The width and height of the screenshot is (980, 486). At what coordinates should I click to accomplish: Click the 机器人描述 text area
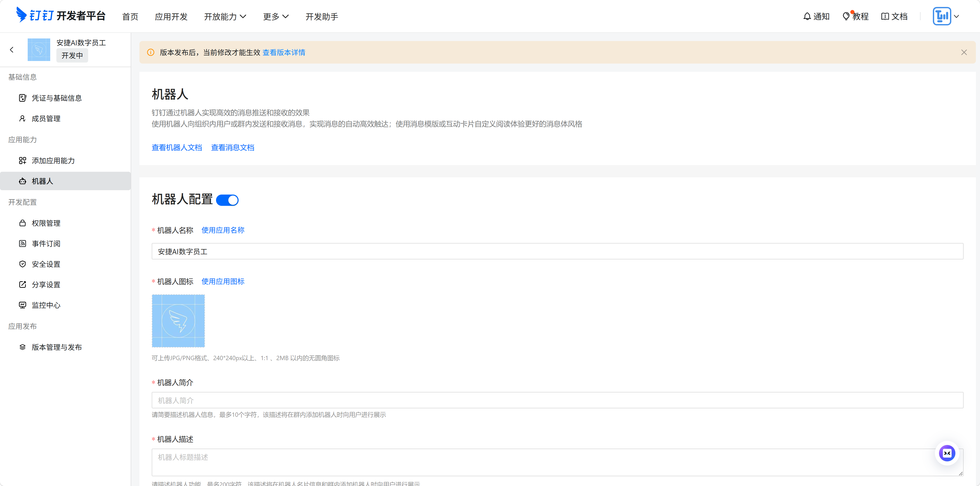coord(557,462)
